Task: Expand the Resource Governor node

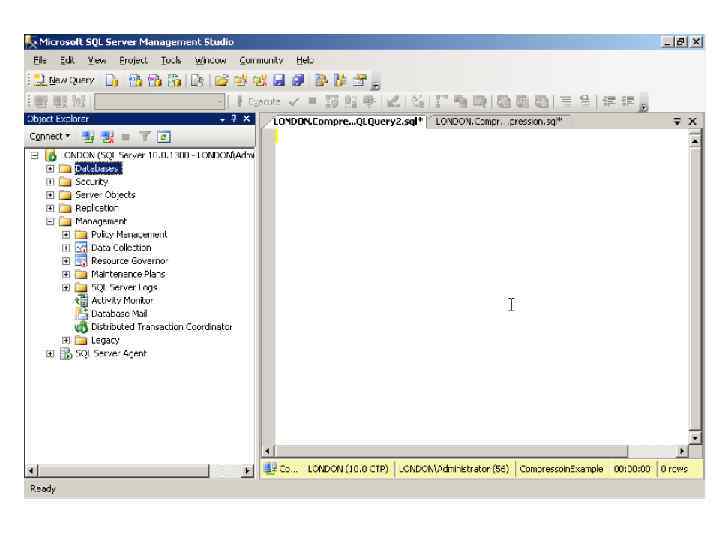Action: (x=66, y=261)
